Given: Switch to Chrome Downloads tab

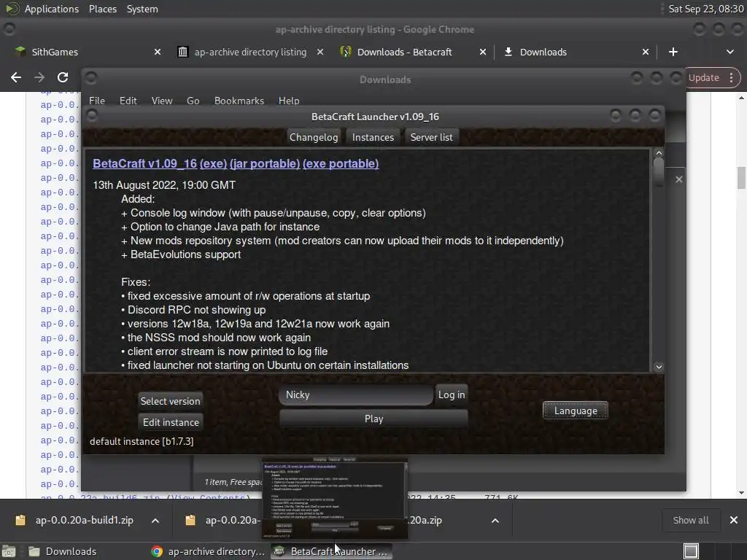Looking at the screenshot, I should [543, 52].
